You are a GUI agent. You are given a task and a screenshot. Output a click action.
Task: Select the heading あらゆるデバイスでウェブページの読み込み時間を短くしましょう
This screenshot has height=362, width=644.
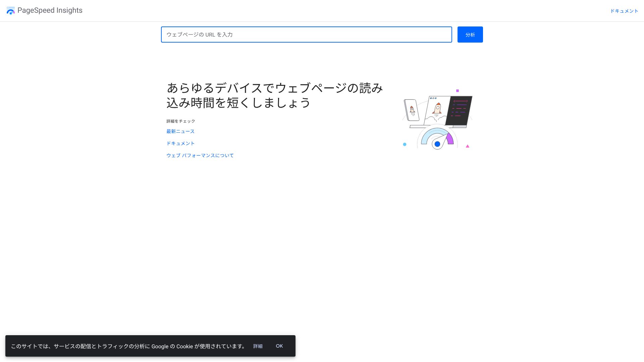pos(275,95)
